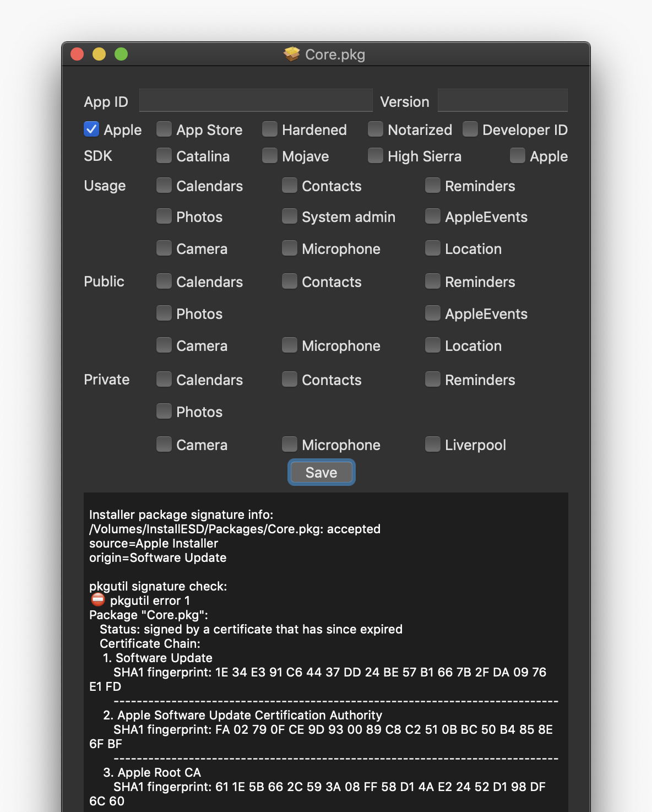652x812 pixels.
Task: Tick Reminders in the Private row
Action: pos(433,380)
